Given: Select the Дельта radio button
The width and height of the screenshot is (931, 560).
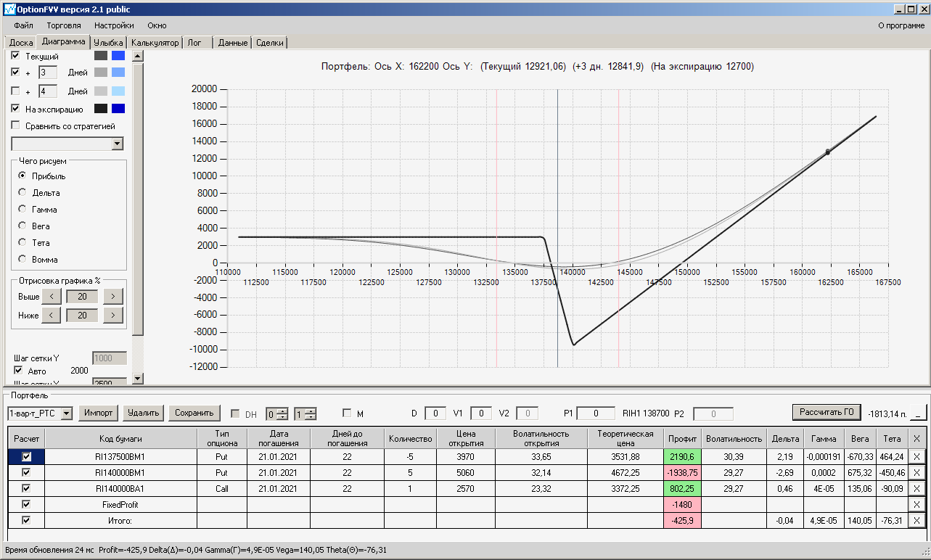Looking at the screenshot, I should pyautogui.click(x=22, y=193).
